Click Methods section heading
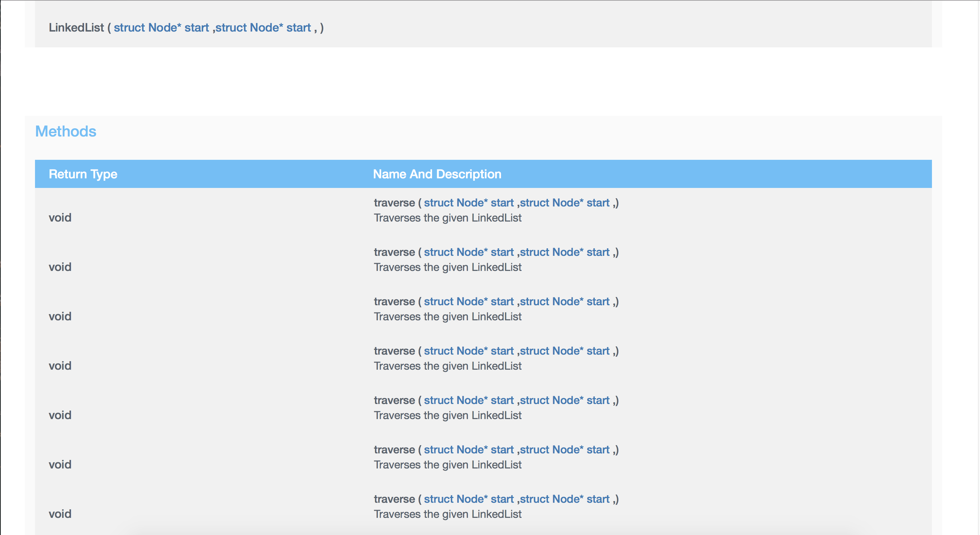 coord(66,132)
